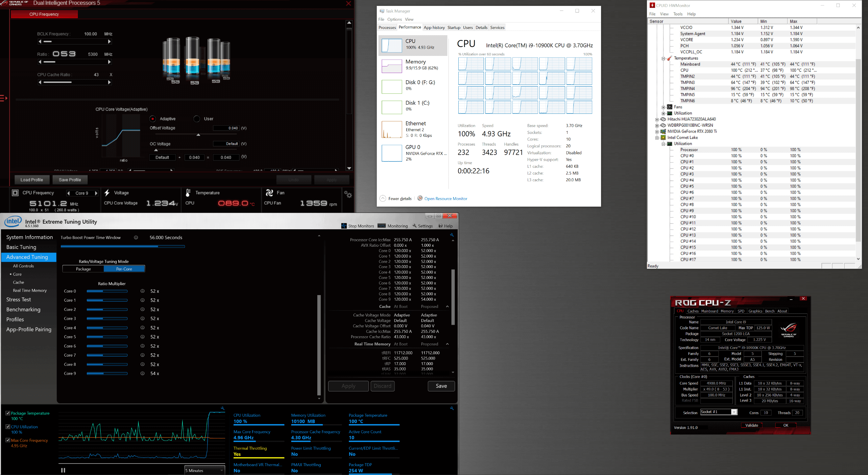Click the Offset Voltage input field
The height and width of the screenshot is (475, 868).
coord(226,128)
